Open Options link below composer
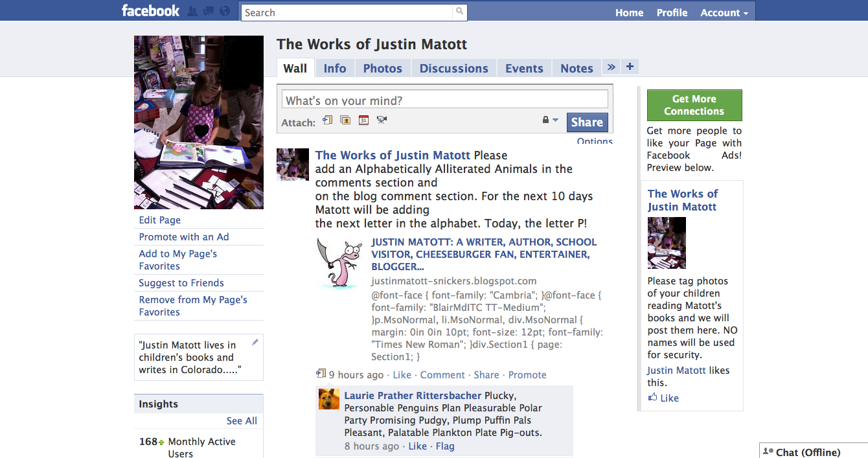Screen dimensions: 868x458 click(595, 141)
